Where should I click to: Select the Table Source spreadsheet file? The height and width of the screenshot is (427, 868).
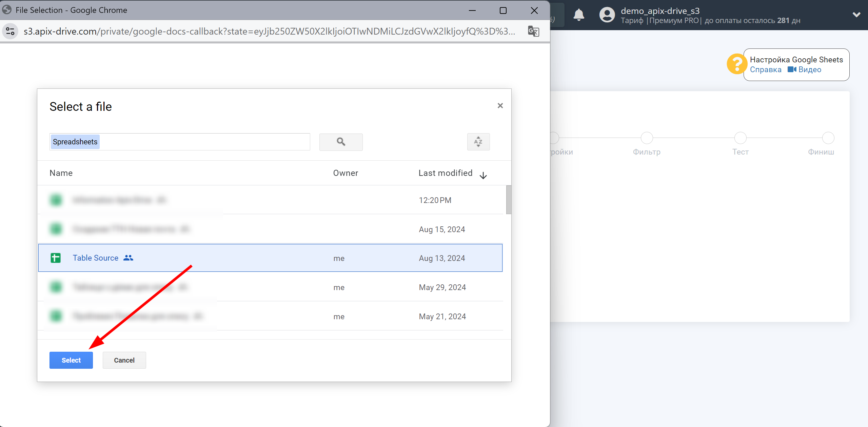click(x=95, y=257)
